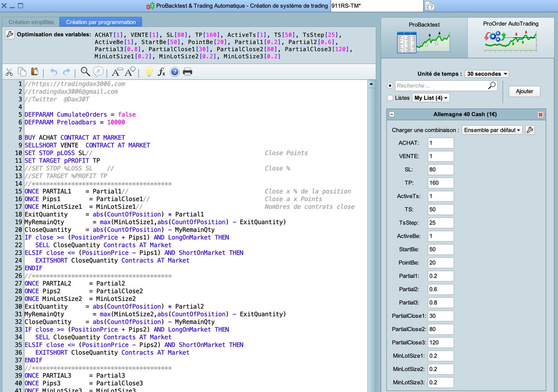Click the system name field 911RS-TM*
Image resolution: width=558 pixels, height=392 pixels.
pos(376,6)
